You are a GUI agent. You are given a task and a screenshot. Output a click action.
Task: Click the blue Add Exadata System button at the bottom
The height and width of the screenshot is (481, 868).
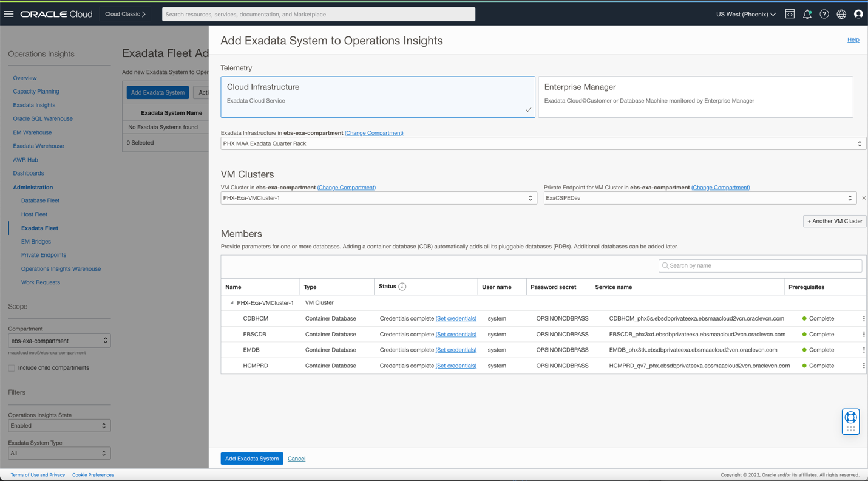tap(251, 459)
